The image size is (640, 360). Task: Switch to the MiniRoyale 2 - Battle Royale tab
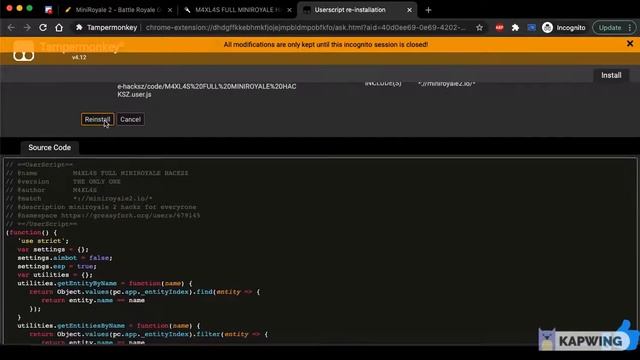(118, 10)
